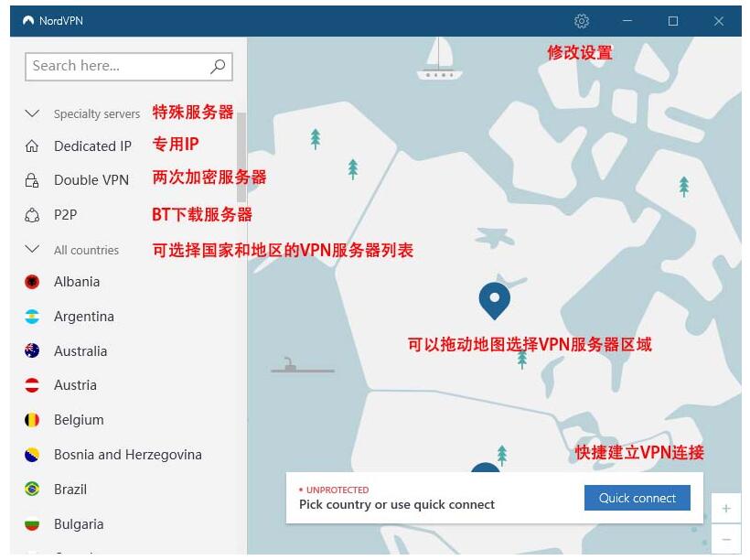Open settings via the gear icon

(581, 21)
